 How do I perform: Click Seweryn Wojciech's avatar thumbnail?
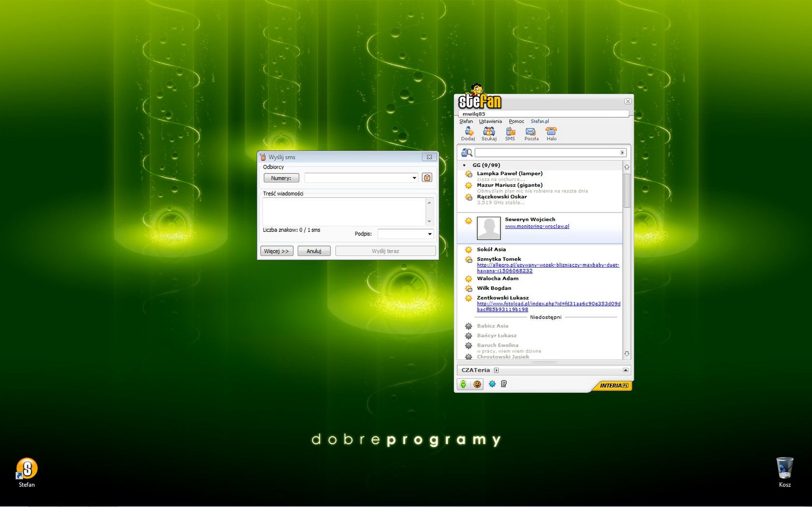[489, 228]
